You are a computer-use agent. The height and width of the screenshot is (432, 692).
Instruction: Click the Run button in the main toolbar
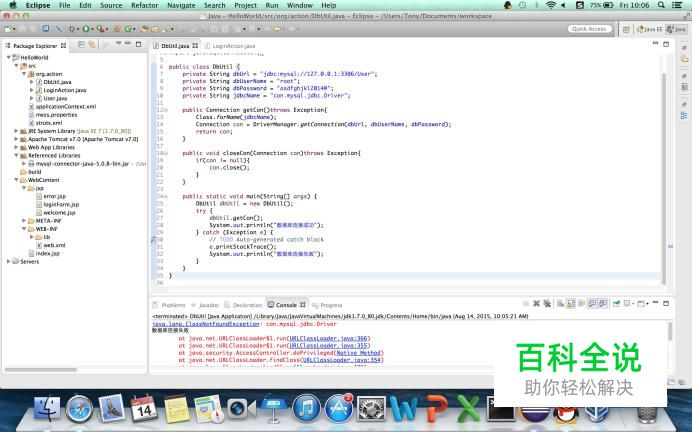coord(86,29)
